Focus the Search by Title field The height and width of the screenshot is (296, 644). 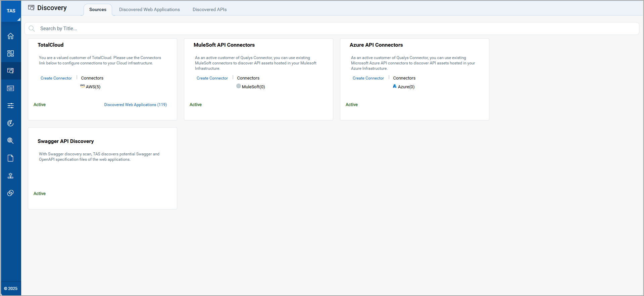point(332,29)
